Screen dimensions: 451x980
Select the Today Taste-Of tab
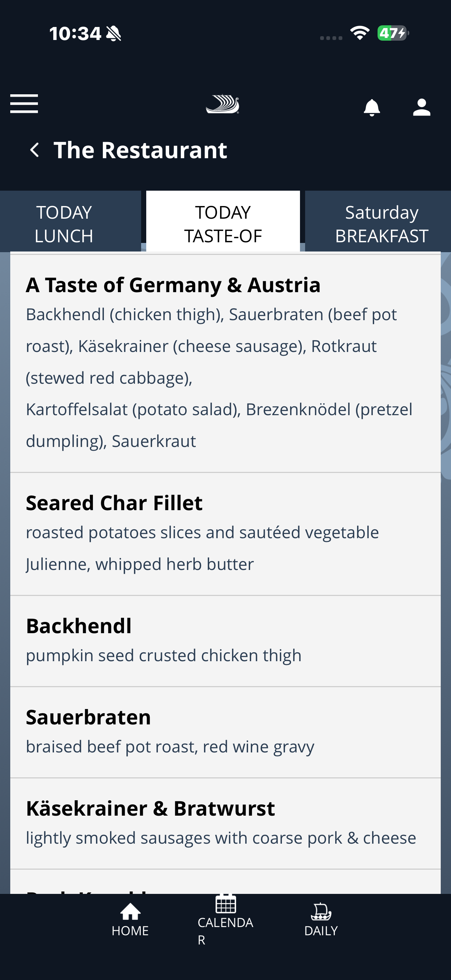point(223,224)
